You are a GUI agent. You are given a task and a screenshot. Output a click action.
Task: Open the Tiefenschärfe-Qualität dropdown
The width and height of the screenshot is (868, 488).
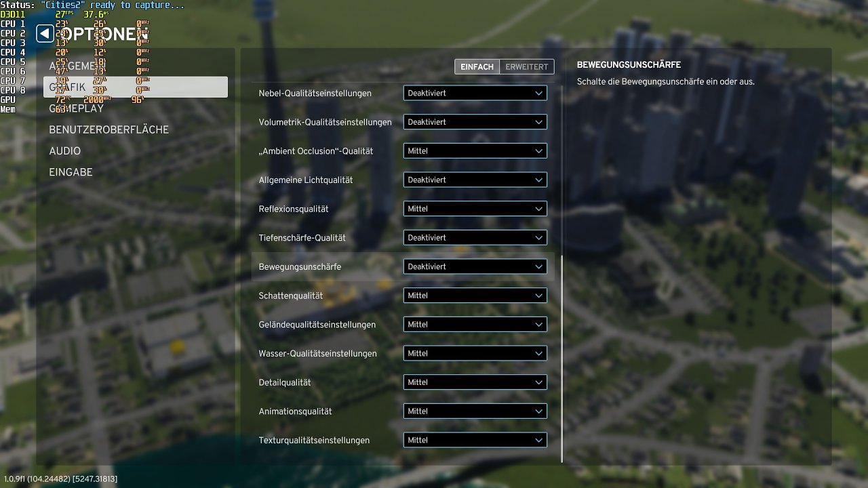475,237
